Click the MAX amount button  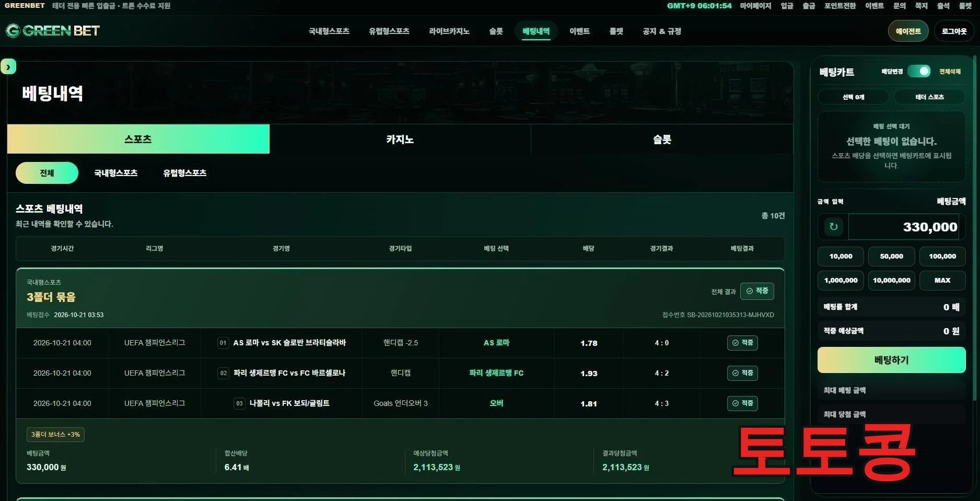coord(942,280)
